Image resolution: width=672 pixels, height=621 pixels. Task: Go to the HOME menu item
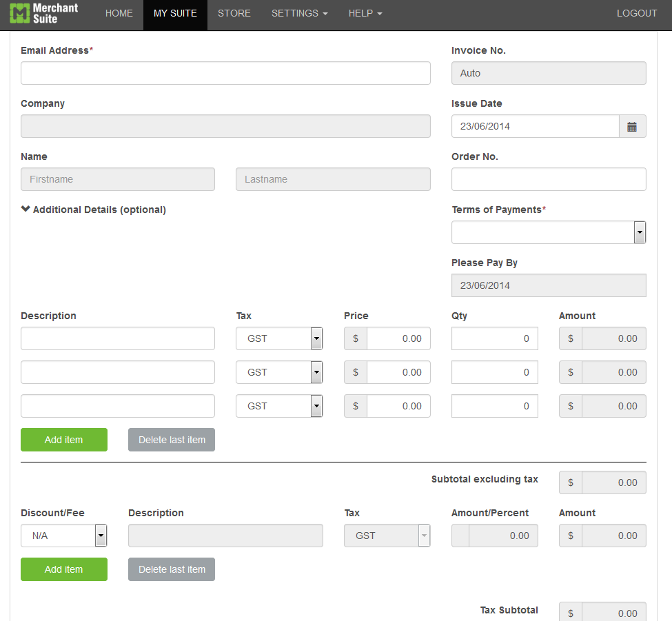tap(119, 13)
